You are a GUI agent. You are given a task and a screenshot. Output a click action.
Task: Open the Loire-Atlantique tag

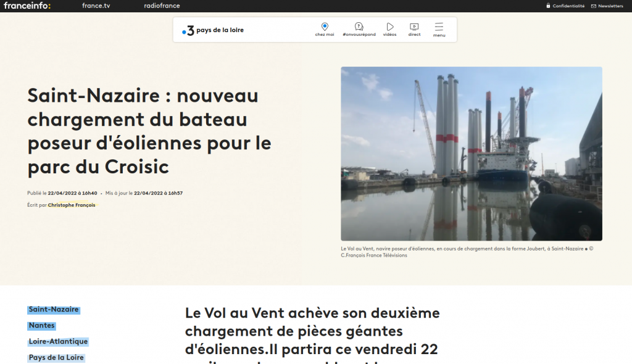coord(58,342)
